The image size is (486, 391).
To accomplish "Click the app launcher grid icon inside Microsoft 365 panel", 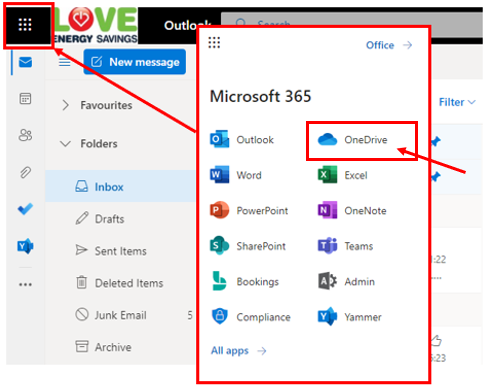I will (214, 43).
